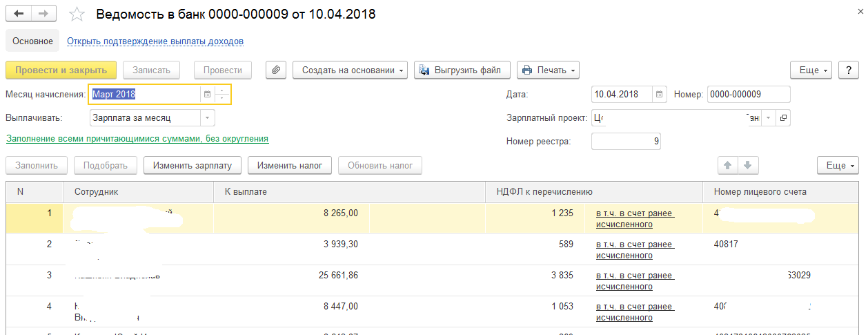868x335 pixels.
Task: Move row up with arrow button
Action: coord(727,166)
